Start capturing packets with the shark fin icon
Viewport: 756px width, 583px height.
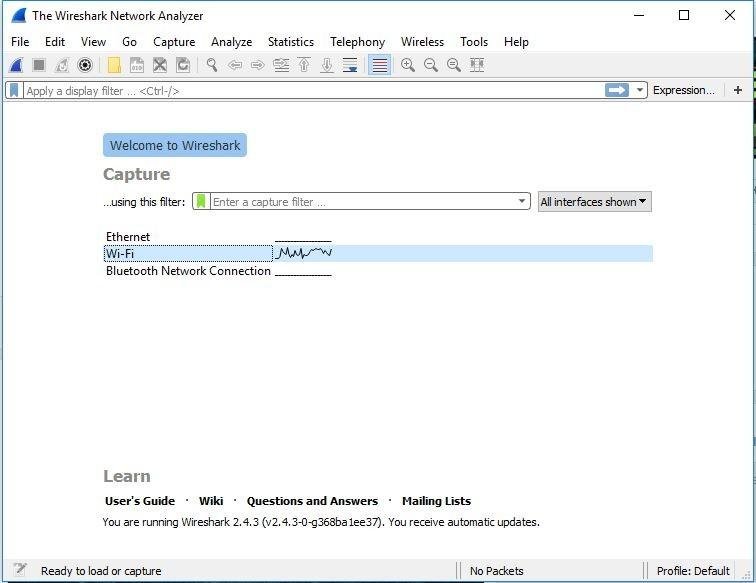[x=16, y=65]
